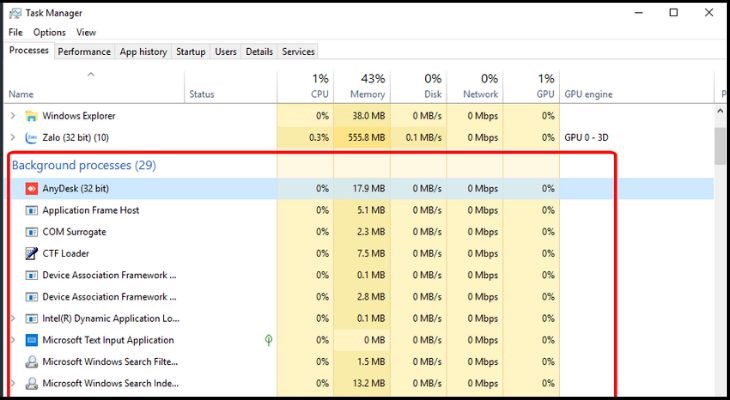Sort by the Status column header
Viewport: 730px width, 400px height.
[x=230, y=87]
